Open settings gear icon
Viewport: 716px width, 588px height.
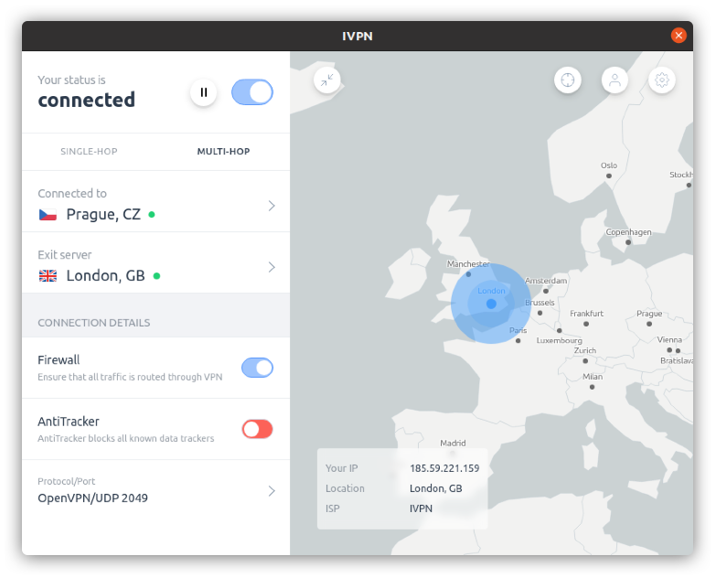coord(662,80)
